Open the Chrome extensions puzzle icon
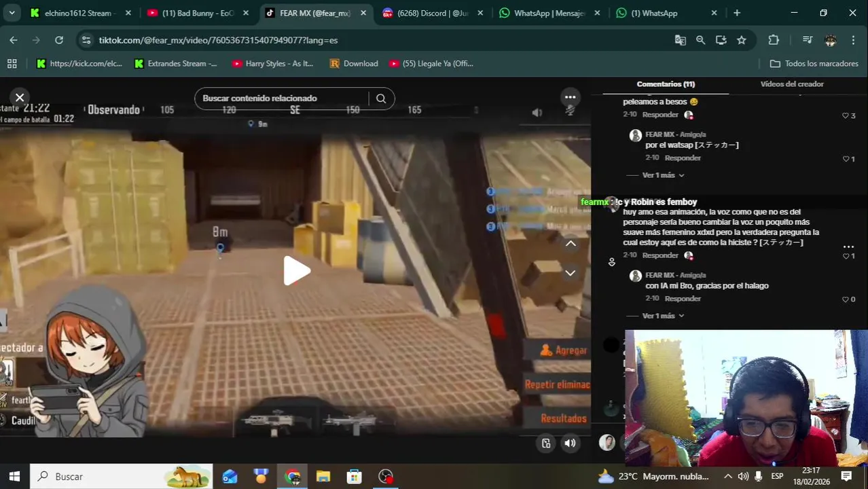The width and height of the screenshot is (868, 489). (774, 40)
